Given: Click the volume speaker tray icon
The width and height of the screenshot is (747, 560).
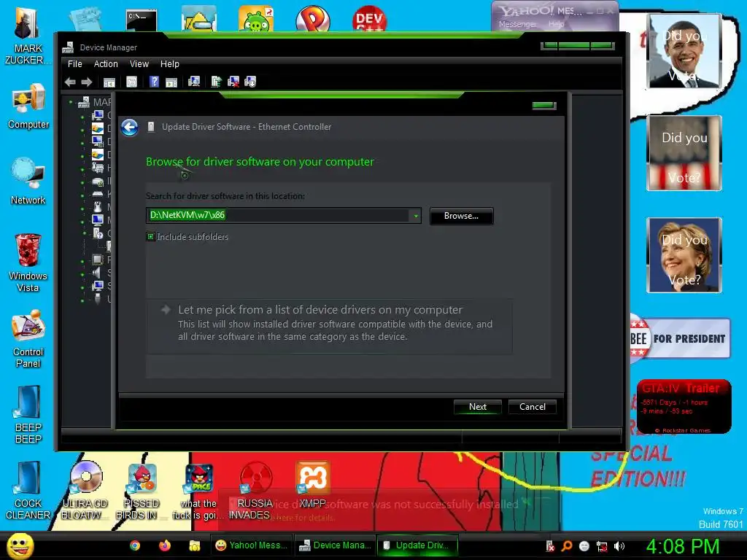Looking at the screenshot, I should pyautogui.click(x=619, y=546).
